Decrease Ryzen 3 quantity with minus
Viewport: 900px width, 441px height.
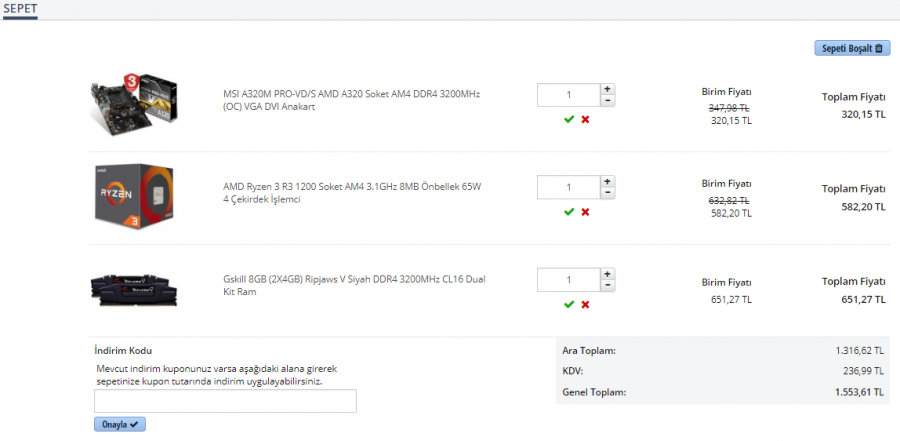coord(608,193)
